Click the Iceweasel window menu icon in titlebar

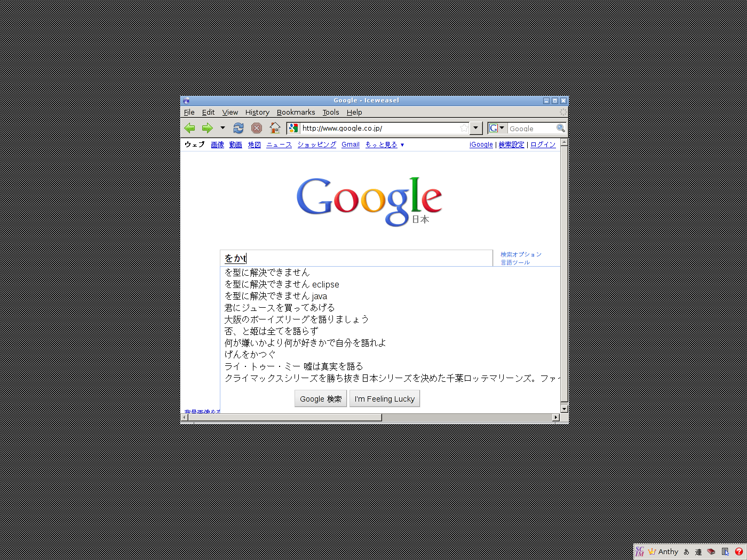pyautogui.click(x=186, y=100)
